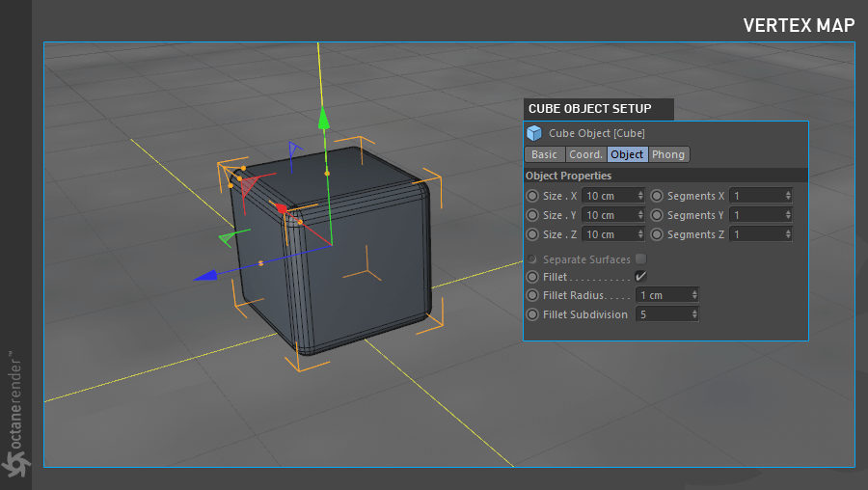This screenshot has width=868, height=490.
Task: Click the Size X value stepper arrows
Action: (x=640, y=196)
